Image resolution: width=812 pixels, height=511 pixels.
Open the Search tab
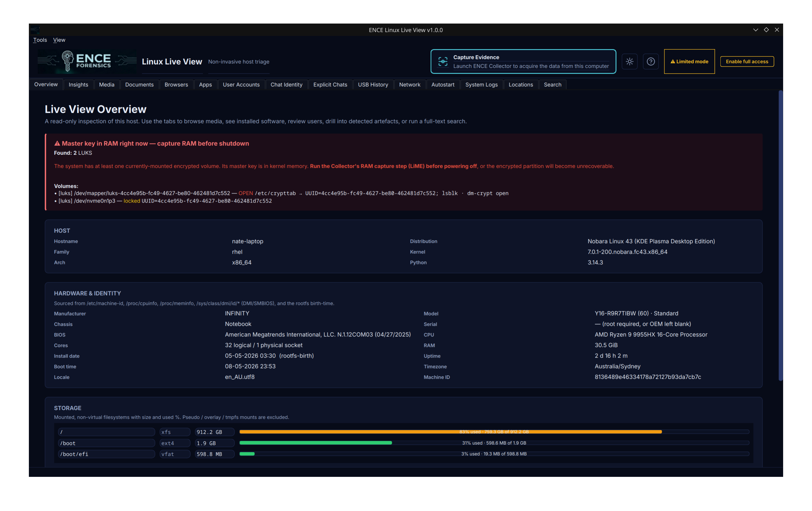(x=552, y=85)
